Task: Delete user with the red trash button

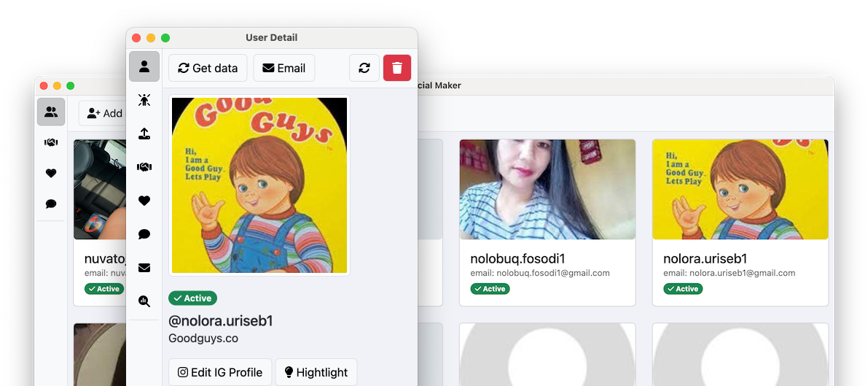Action: coord(397,68)
